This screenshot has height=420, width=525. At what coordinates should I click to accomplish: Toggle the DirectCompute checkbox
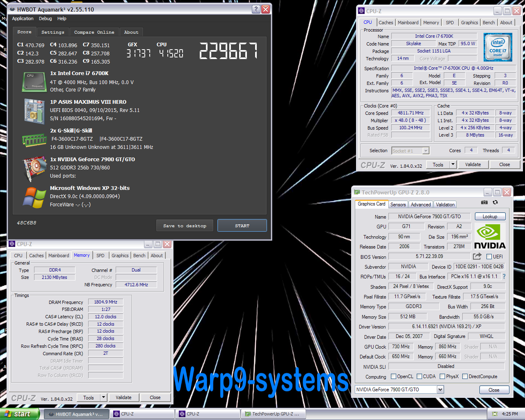click(x=465, y=376)
